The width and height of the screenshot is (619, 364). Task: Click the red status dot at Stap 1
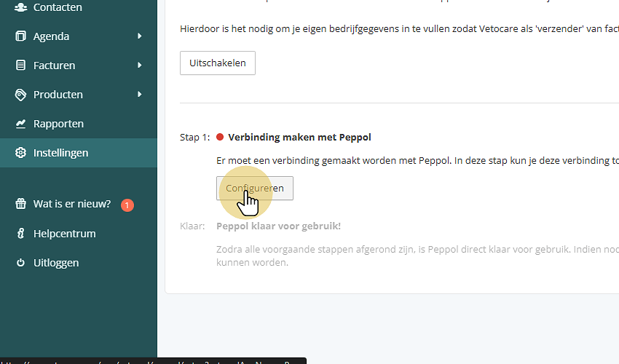(x=220, y=138)
